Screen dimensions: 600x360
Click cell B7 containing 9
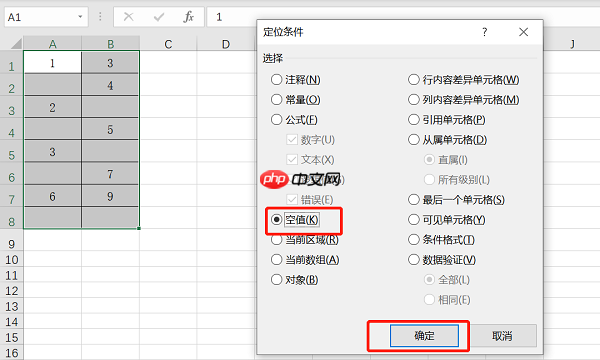(110, 196)
